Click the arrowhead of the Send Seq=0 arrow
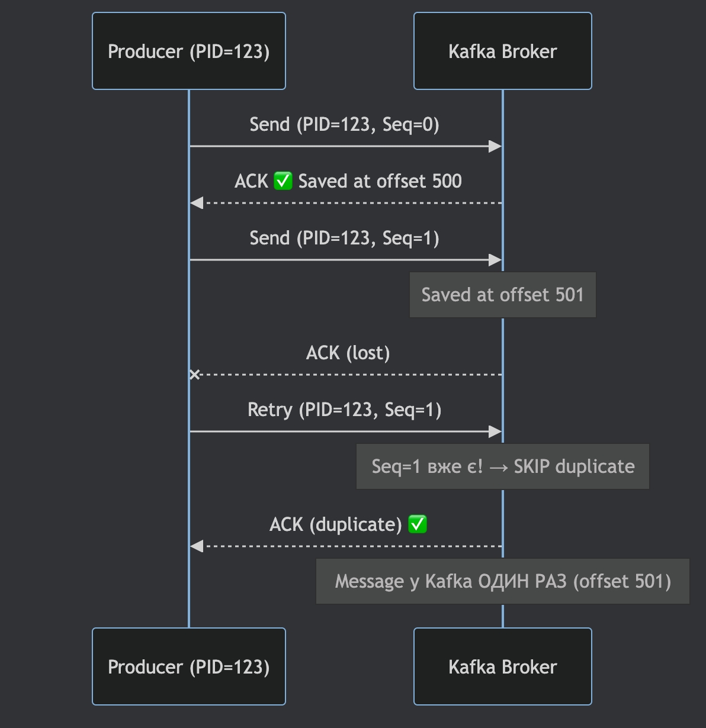 [495, 146]
